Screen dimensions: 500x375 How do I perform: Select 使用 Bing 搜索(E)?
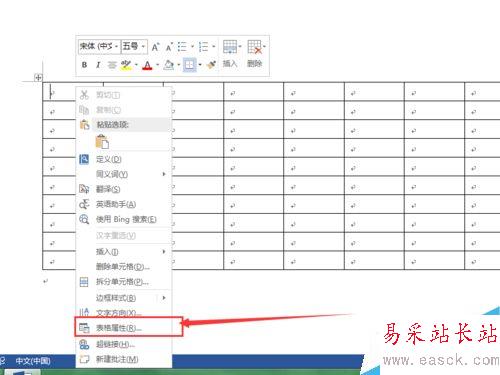click(124, 219)
